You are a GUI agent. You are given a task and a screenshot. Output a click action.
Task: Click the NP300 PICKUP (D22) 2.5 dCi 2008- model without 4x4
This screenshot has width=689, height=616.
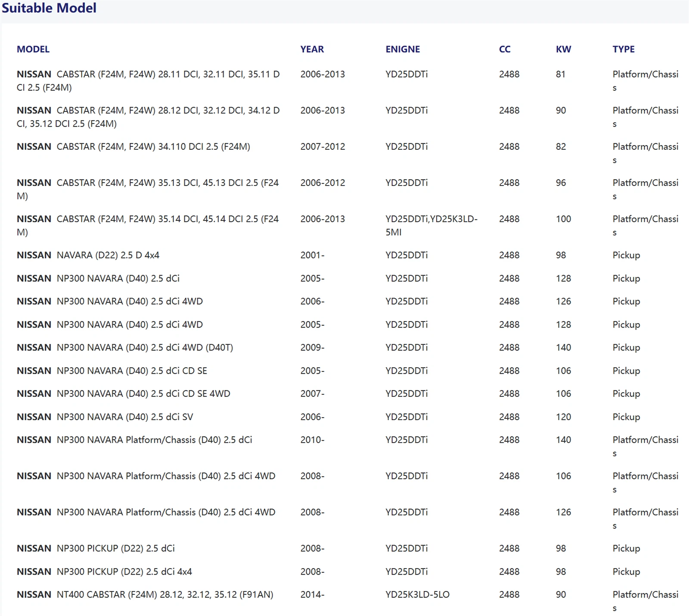[96, 548]
